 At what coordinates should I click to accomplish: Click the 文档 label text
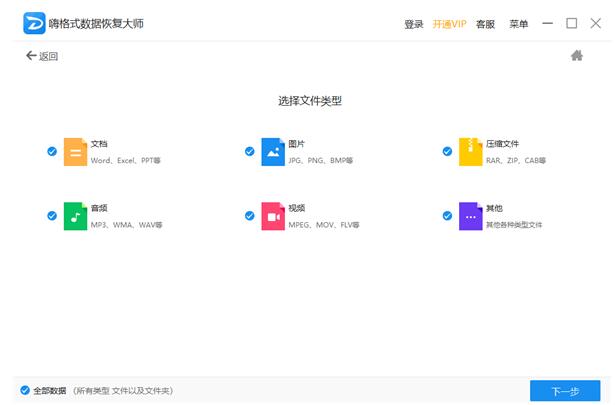(x=99, y=144)
